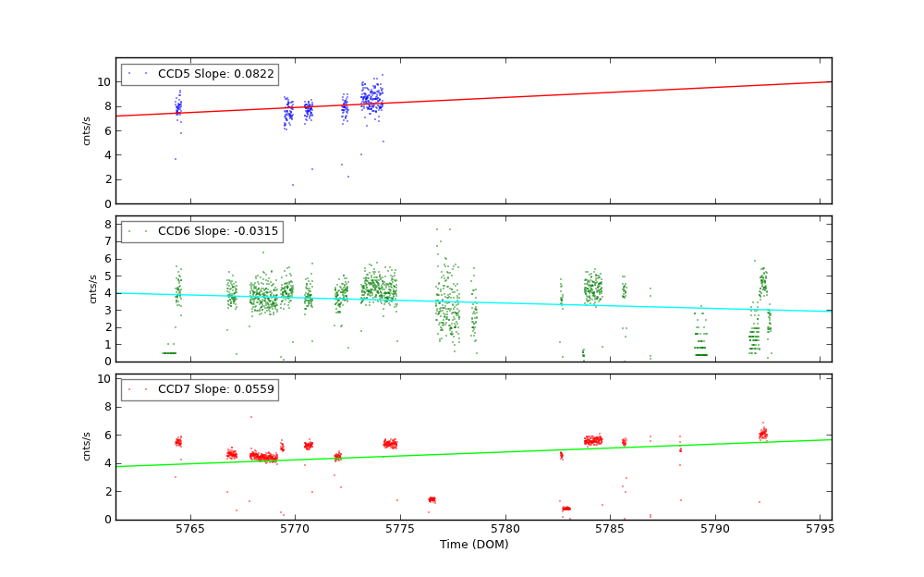Select the 5790 tick label on the time axis
The width and height of the screenshot is (924, 577).
pos(714,530)
